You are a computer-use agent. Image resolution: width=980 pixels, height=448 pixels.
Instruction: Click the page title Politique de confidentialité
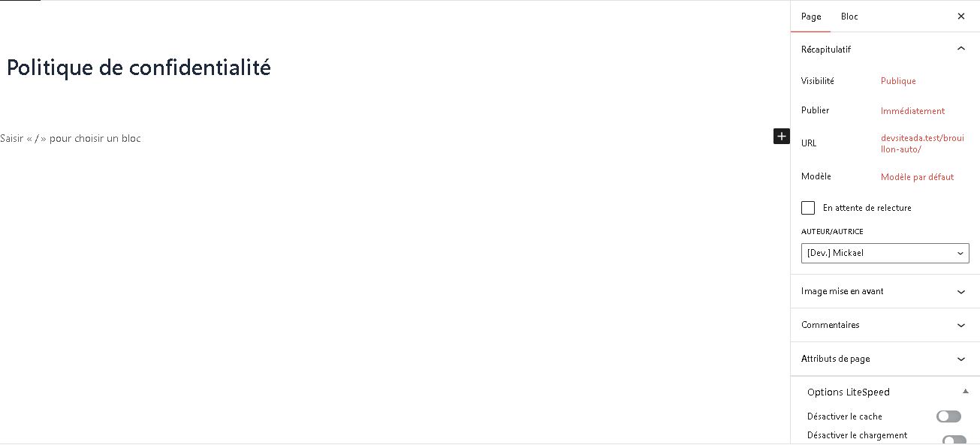pos(139,68)
